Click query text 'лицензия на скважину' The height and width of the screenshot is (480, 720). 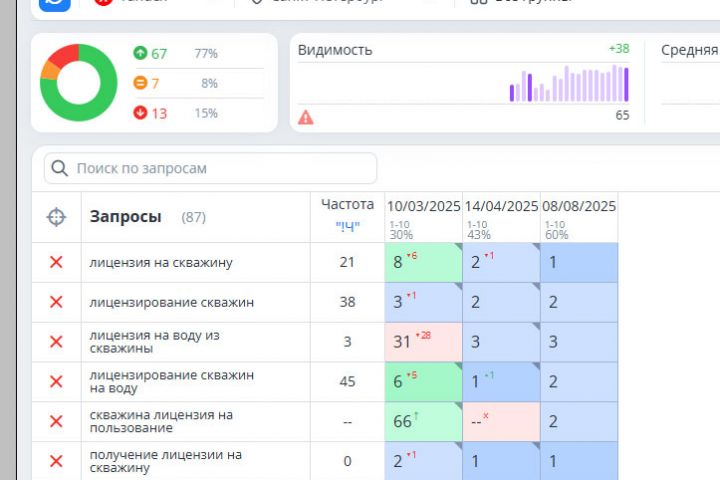point(161,263)
